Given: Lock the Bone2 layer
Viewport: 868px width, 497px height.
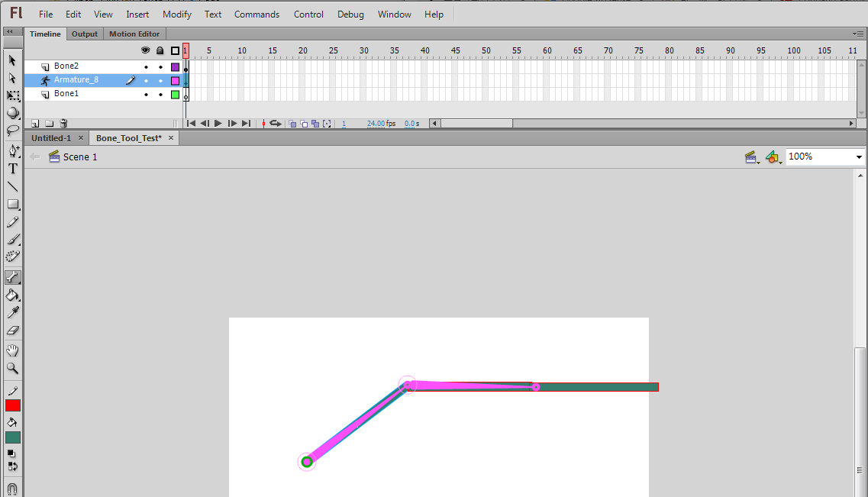Looking at the screenshot, I should click(160, 67).
